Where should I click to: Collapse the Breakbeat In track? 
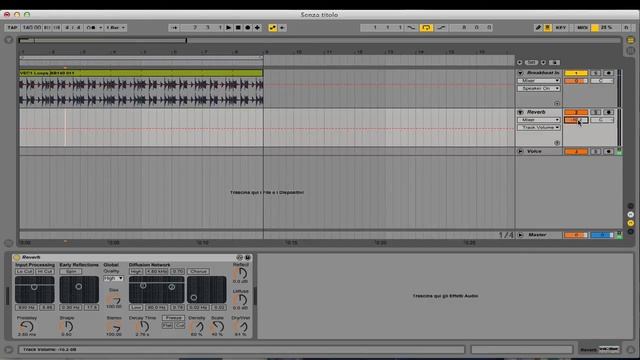tap(520, 73)
